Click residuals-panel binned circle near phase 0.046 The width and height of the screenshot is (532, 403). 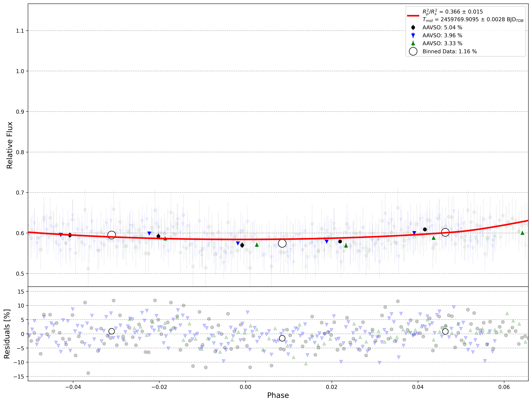445,331
